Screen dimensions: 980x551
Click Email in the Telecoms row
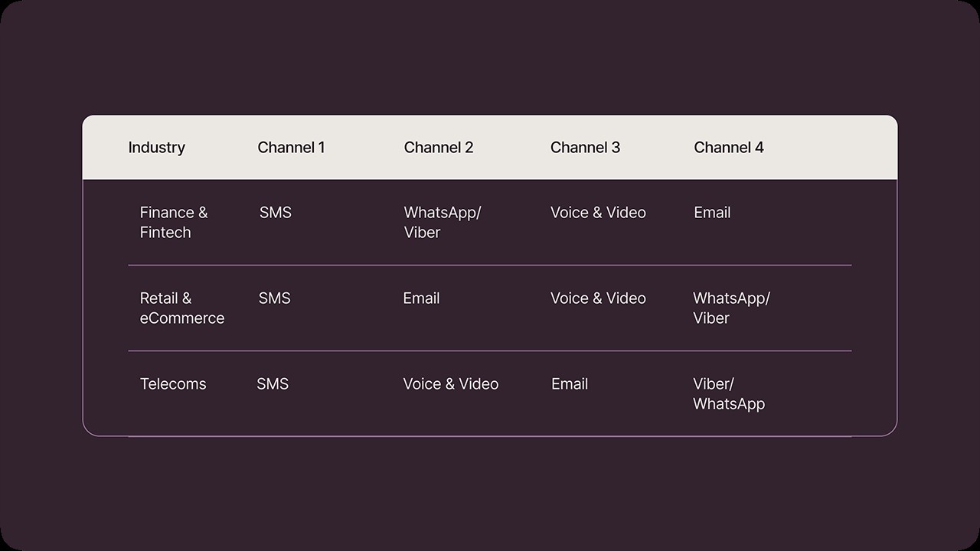pyautogui.click(x=570, y=384)
